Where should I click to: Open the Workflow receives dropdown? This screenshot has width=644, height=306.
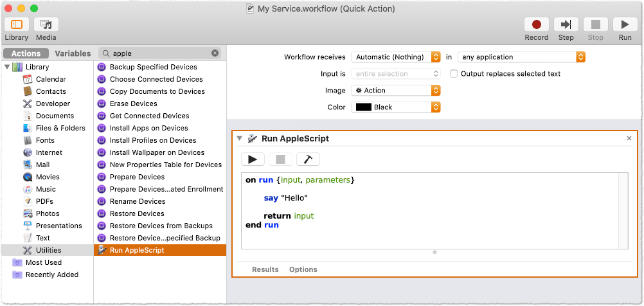click(396, 57)
